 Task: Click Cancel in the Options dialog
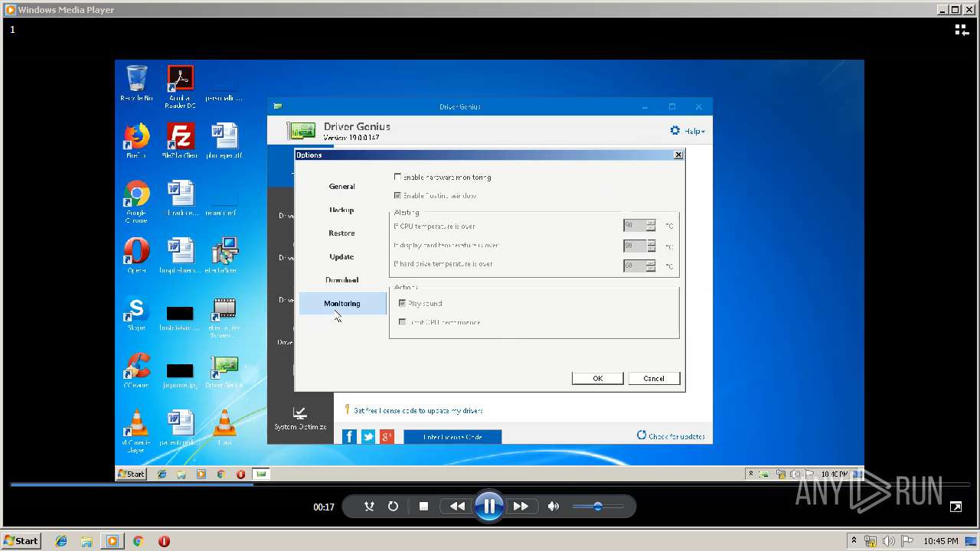pyautogui.click(x=654, y=379)
